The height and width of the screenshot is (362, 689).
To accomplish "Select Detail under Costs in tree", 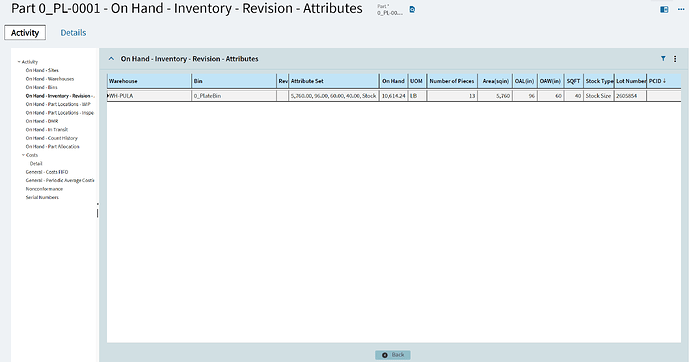I will coord(36,163).
